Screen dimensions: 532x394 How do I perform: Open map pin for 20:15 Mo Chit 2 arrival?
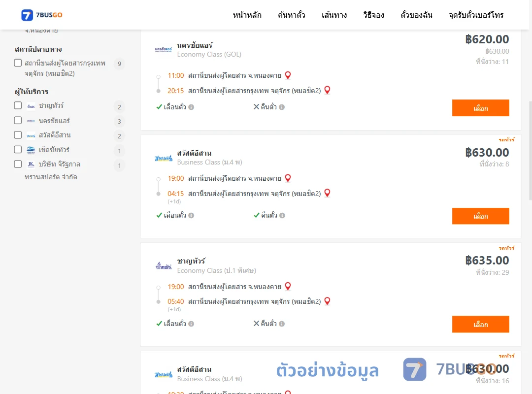(x=327, y=90)
